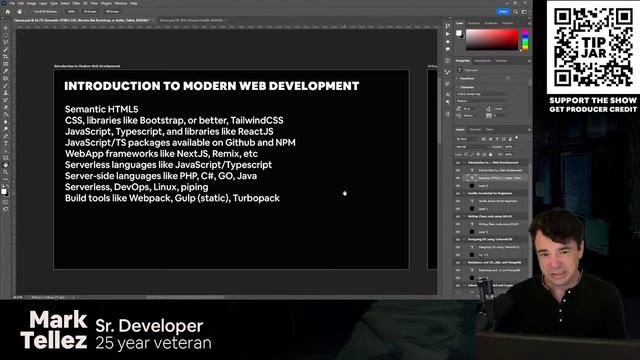Open the File menu

pyautogui.click(x=12, y=3)
